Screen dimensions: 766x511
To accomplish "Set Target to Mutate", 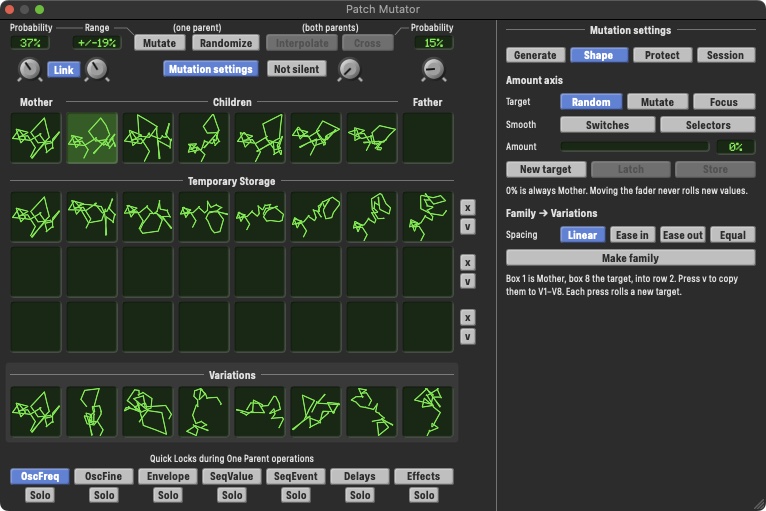I will [658, 102].
